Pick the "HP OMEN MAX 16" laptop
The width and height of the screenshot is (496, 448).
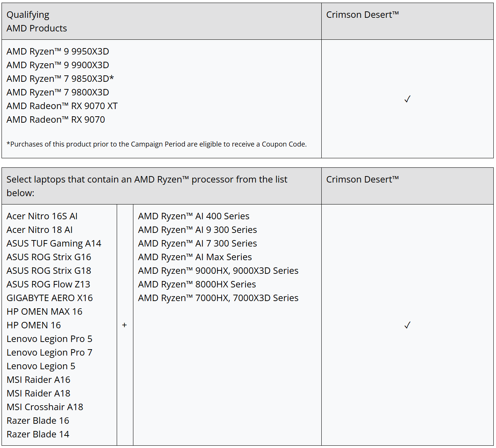pyautogui.click(x=44, y=312)
